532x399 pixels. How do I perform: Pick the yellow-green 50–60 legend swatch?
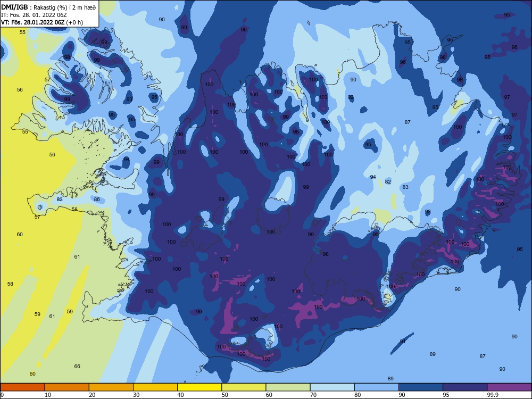pos(244,387)
